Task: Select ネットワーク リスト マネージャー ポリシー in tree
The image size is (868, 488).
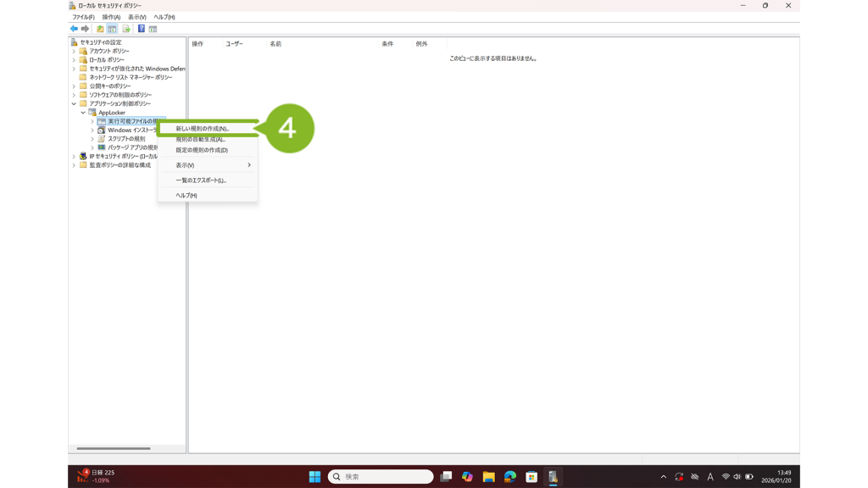Action: (x=131, y=77)
